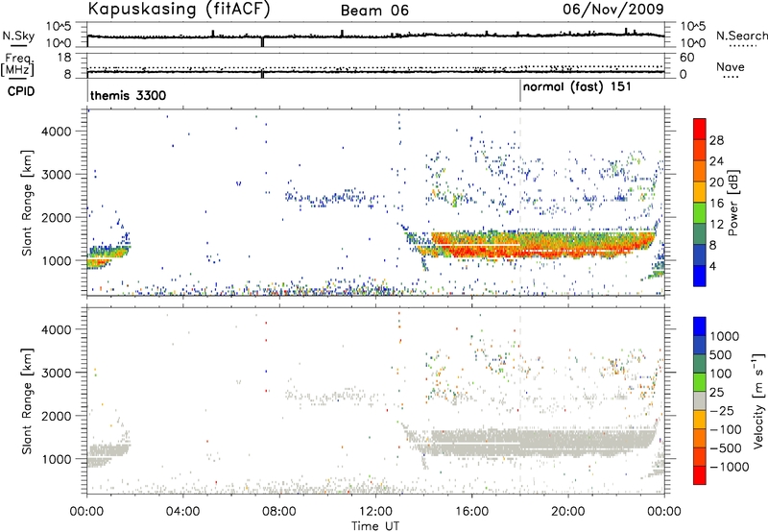Select the Beam 06 label
Viewport: 768px width, 532px height.
pos(374,11)
